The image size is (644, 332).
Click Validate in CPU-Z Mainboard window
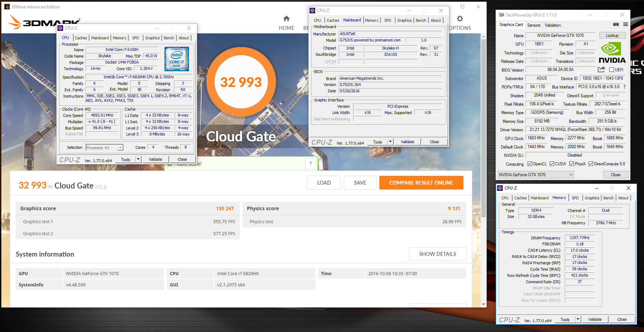pyautogui.click(x=407, y=142)
